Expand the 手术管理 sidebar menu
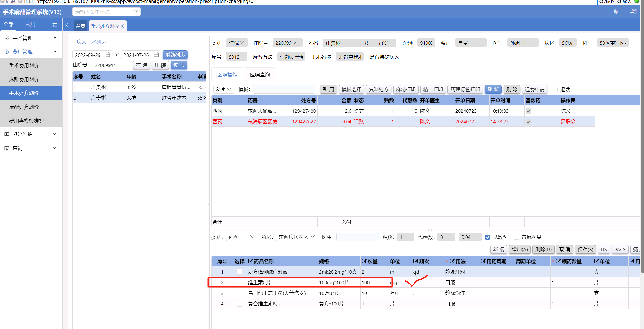Screen dimensions: 644x329 [31, 38]
